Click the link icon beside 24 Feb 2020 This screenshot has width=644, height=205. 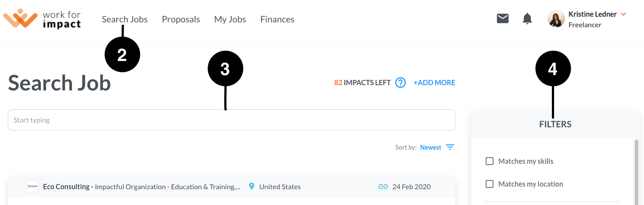click(x=383, y=187)
